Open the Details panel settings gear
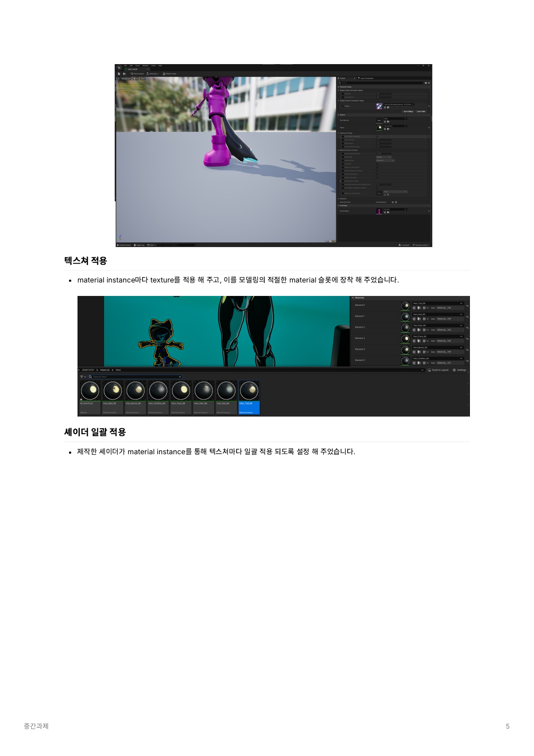 pos(429,83)
